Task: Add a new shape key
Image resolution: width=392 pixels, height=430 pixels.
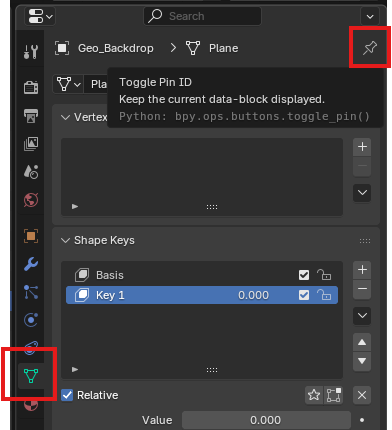Action: click(362, 270)
